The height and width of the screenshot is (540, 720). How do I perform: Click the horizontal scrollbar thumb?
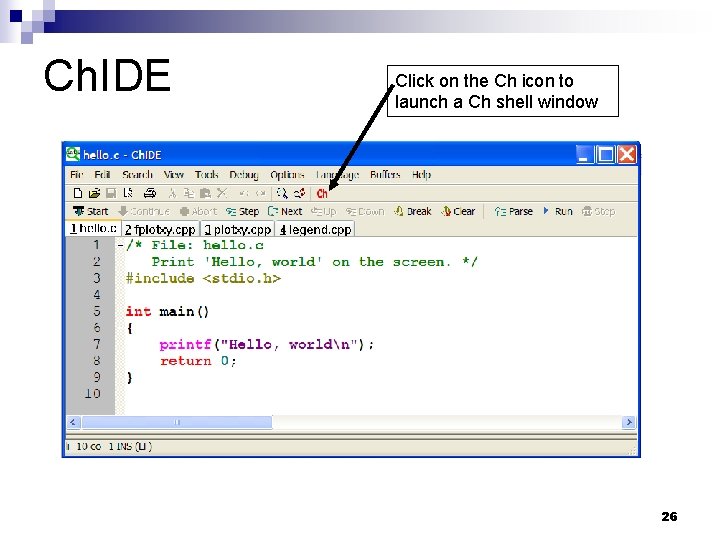[x=177, y=422]
